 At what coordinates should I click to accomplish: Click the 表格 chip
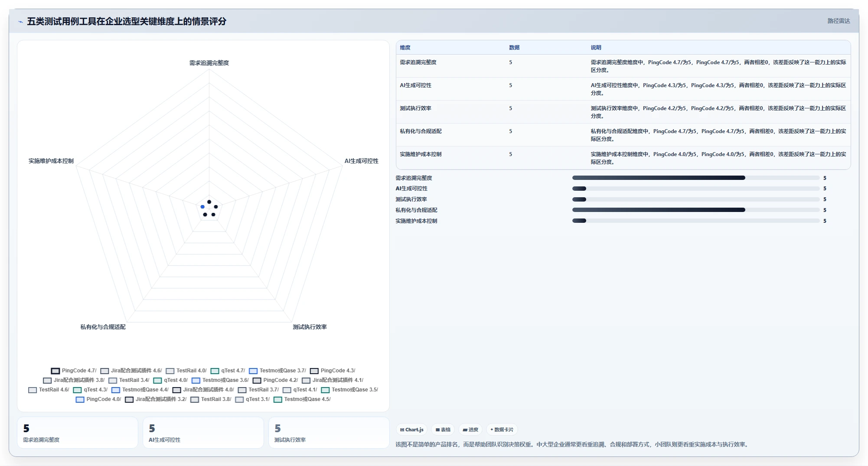tap(443, 430)
